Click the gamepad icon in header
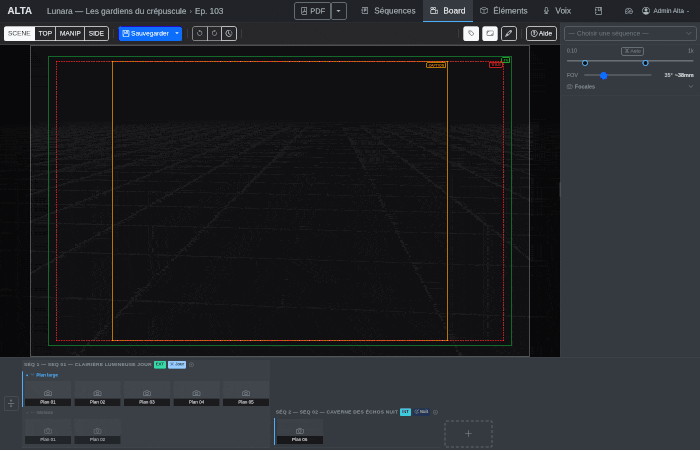 tap(629, 11)
